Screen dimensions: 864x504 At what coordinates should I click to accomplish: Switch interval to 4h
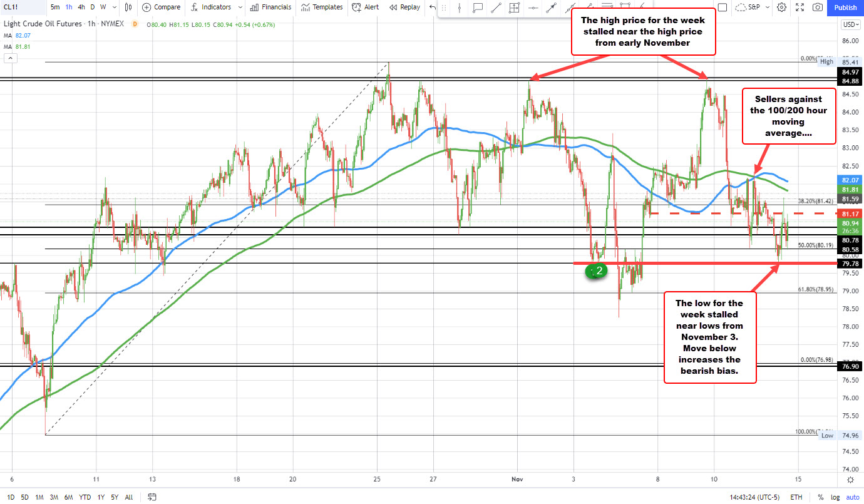click(81, 8)
